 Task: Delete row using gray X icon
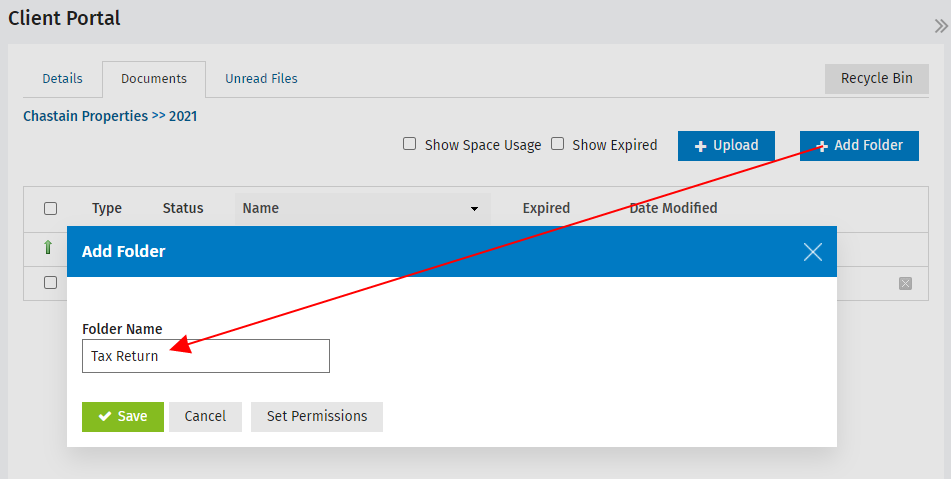[x=905, y=283]
